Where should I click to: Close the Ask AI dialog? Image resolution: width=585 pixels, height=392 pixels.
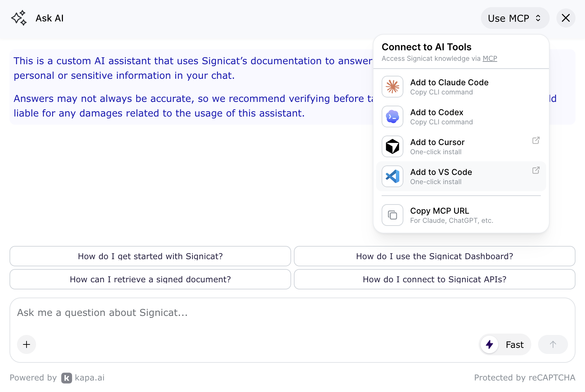(566, 18)
